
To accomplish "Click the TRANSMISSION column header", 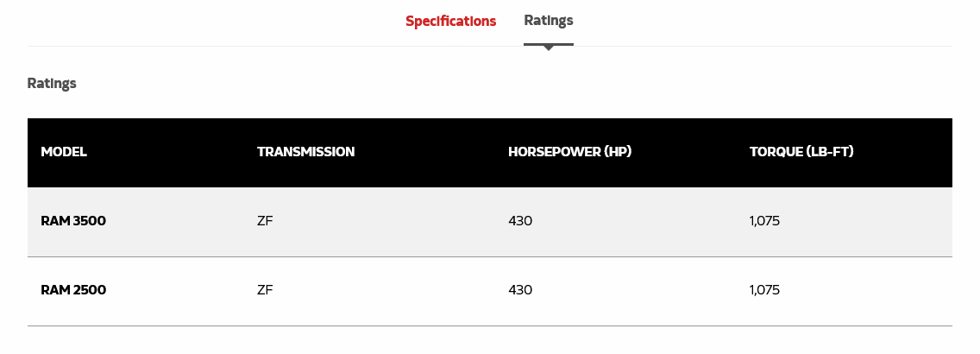I will coord(305,152).
